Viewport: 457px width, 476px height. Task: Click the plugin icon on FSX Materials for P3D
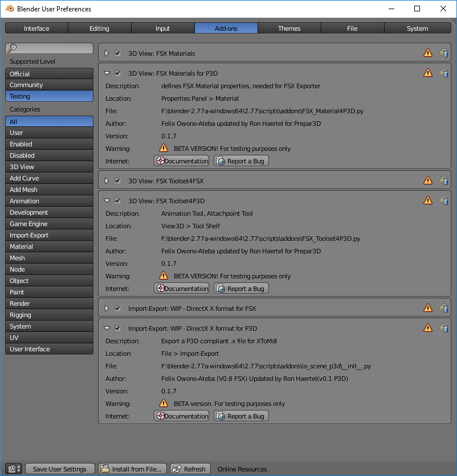click(x=444, y=73)
